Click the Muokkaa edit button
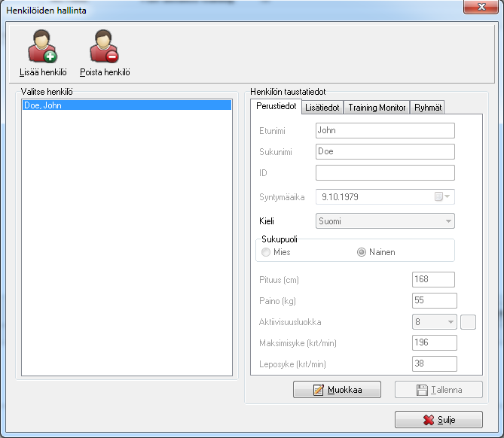Image resolution: width=504 pixels, height=438 pixels. [337, 390]
